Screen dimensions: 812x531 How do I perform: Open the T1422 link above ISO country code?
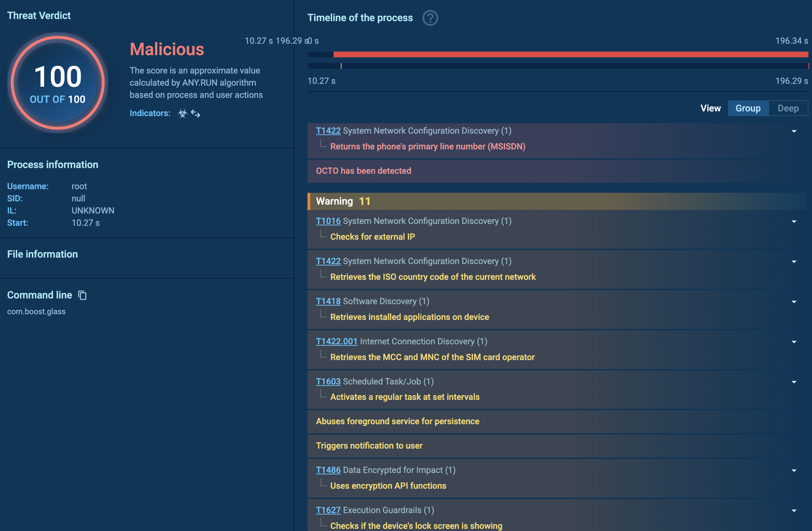pos(328,261)
